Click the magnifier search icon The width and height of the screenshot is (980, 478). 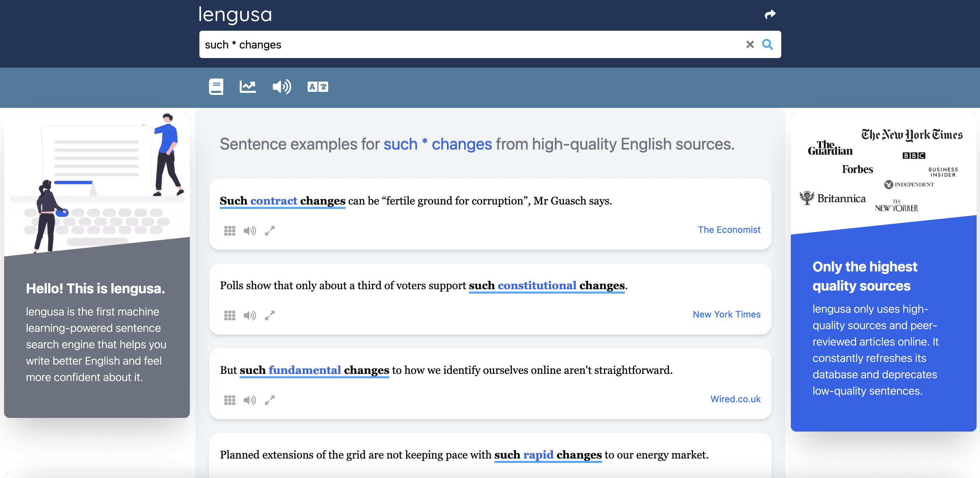[767, 44]
